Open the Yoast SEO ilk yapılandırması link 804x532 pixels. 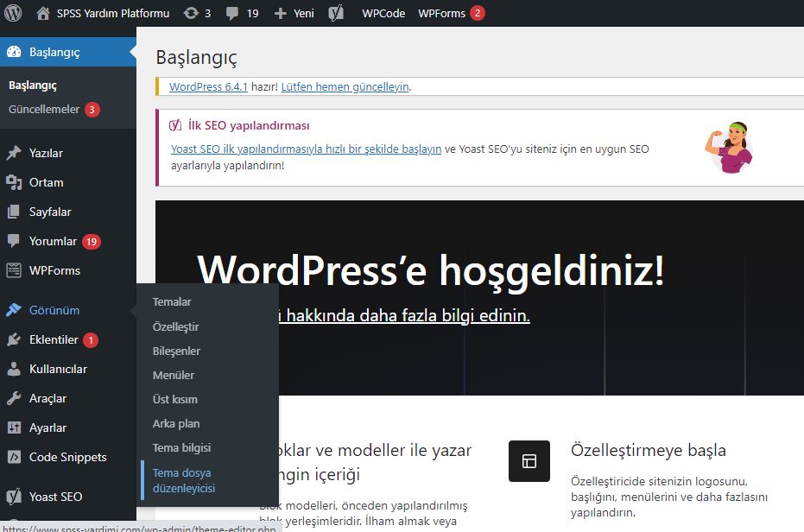click(306, 149)
